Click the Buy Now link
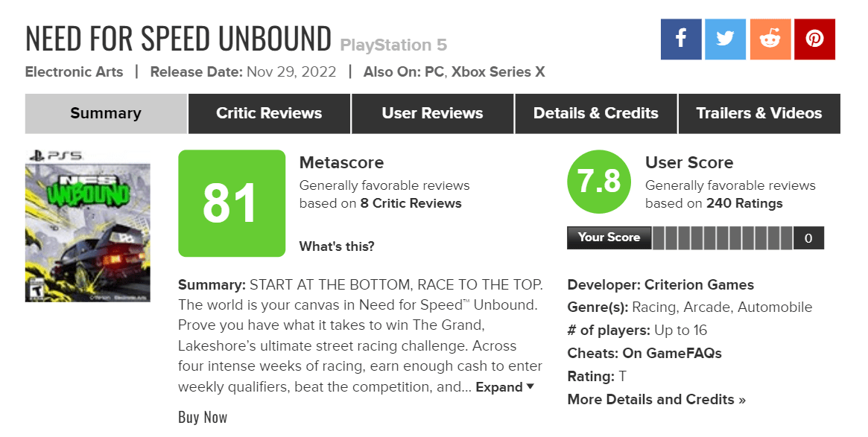The height and width of the screenshot is (437, 868). (203, 417)
